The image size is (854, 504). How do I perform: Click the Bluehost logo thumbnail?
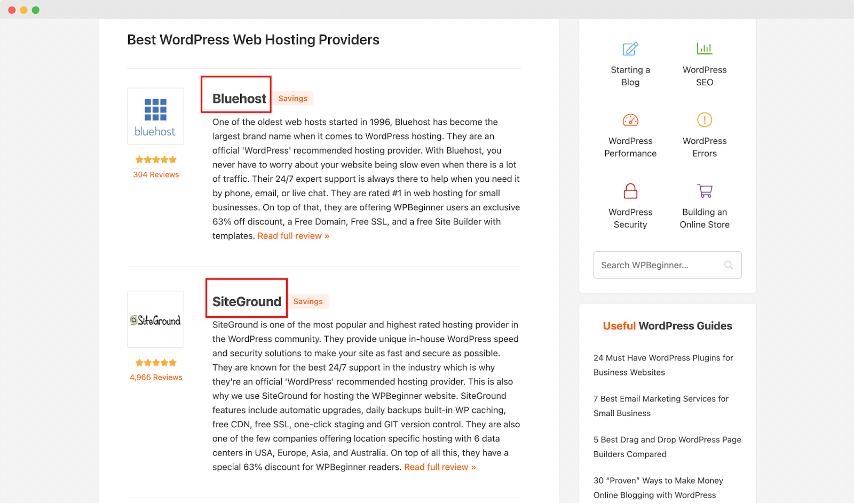point(155,116)
